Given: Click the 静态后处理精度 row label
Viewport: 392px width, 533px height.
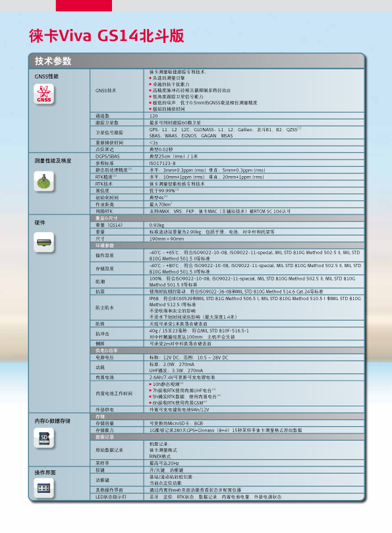Looking at the screenshot, I should coord(113,170).
